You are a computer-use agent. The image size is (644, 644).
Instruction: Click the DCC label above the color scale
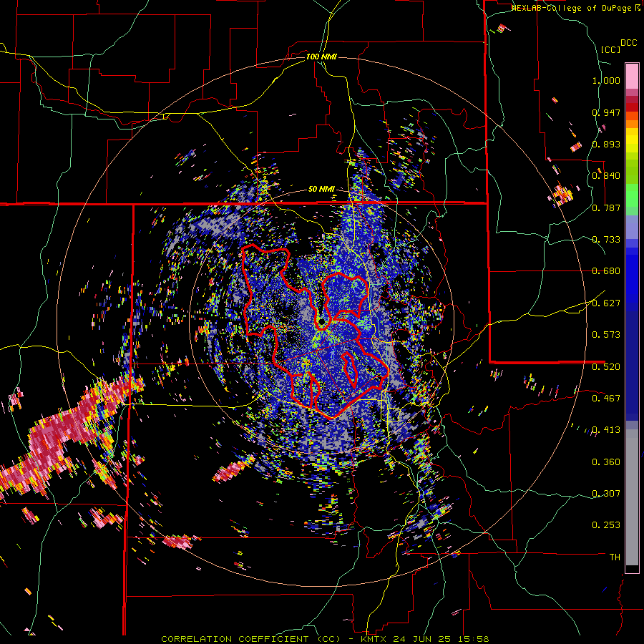(628, 43)
